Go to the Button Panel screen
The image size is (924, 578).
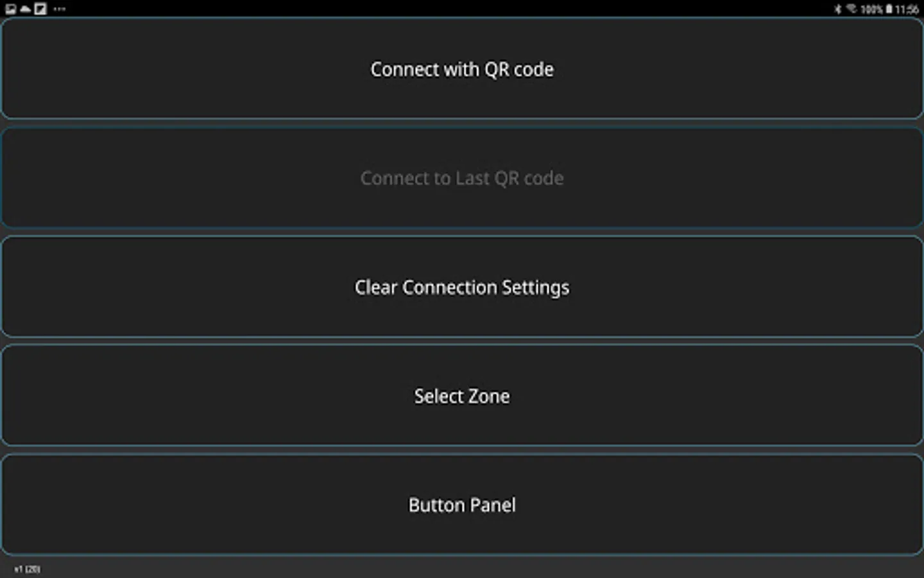[x=462, y=505]
